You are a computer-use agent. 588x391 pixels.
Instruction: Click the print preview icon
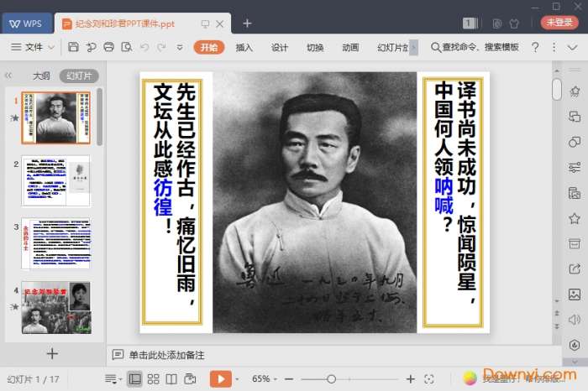pos(126,48)
